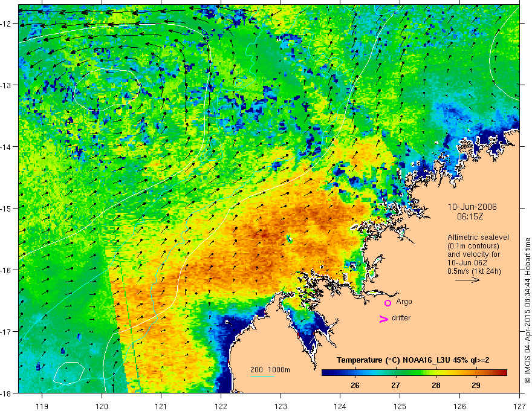Click the 'Temperature (°C) NOAA16_L3U 45% ql>=2' title
Screen dimensions: 532x411
(x=413, y=360)
